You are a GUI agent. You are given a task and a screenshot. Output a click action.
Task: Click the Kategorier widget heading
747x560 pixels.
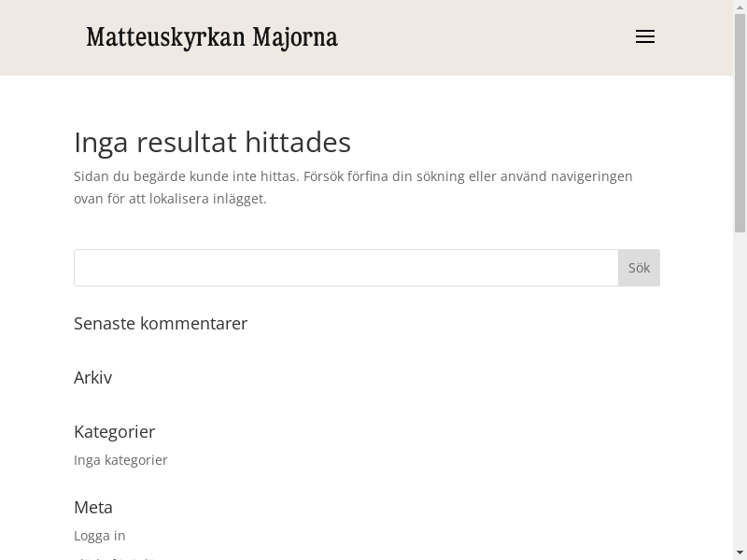(x=114, y=431)
